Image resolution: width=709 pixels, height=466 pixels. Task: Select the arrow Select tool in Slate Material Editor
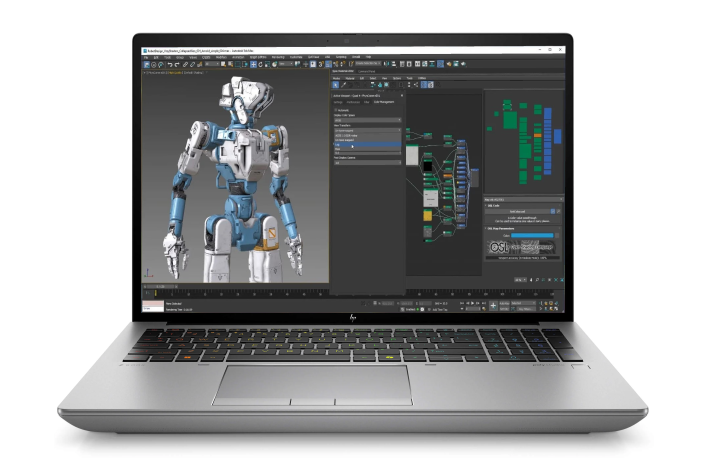335,85
